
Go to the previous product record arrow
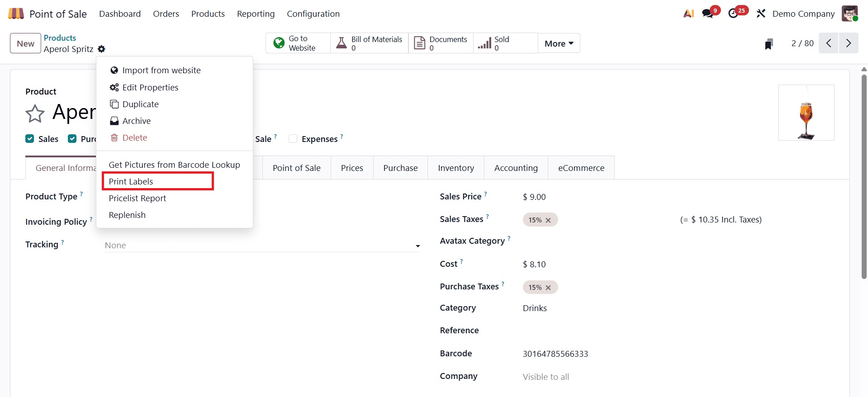point(829,43)
